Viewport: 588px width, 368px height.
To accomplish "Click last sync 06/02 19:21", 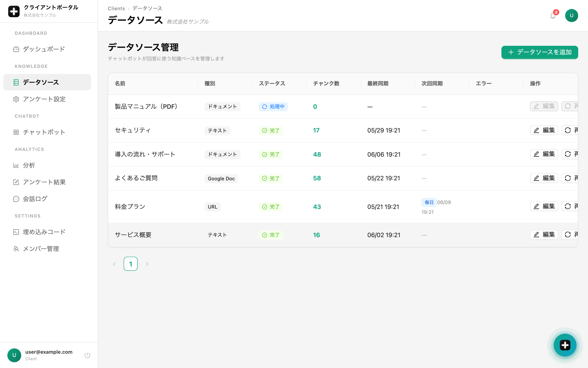I will pos(384,235).
